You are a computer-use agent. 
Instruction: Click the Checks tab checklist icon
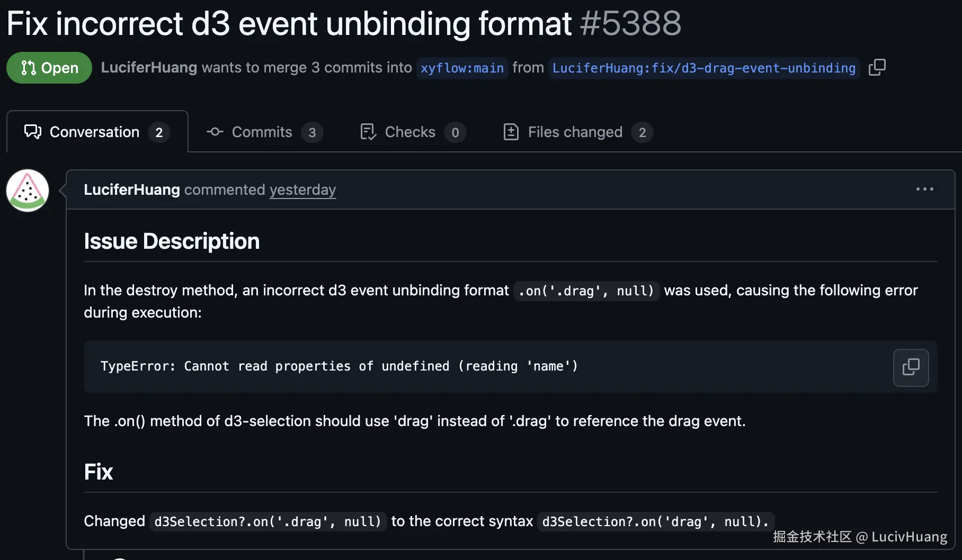368,132
